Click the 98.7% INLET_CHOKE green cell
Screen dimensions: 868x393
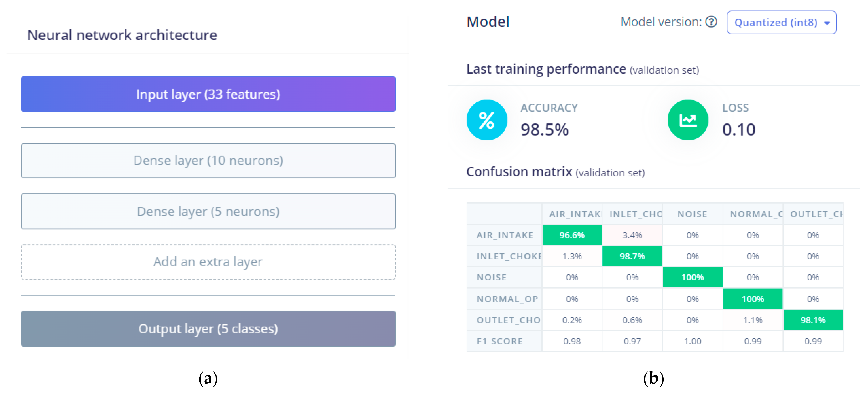click(632, 256)
